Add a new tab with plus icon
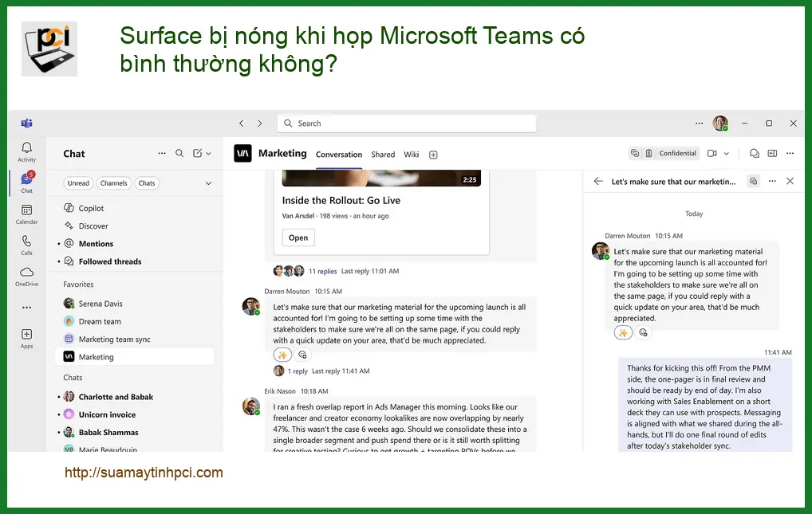 433,155
